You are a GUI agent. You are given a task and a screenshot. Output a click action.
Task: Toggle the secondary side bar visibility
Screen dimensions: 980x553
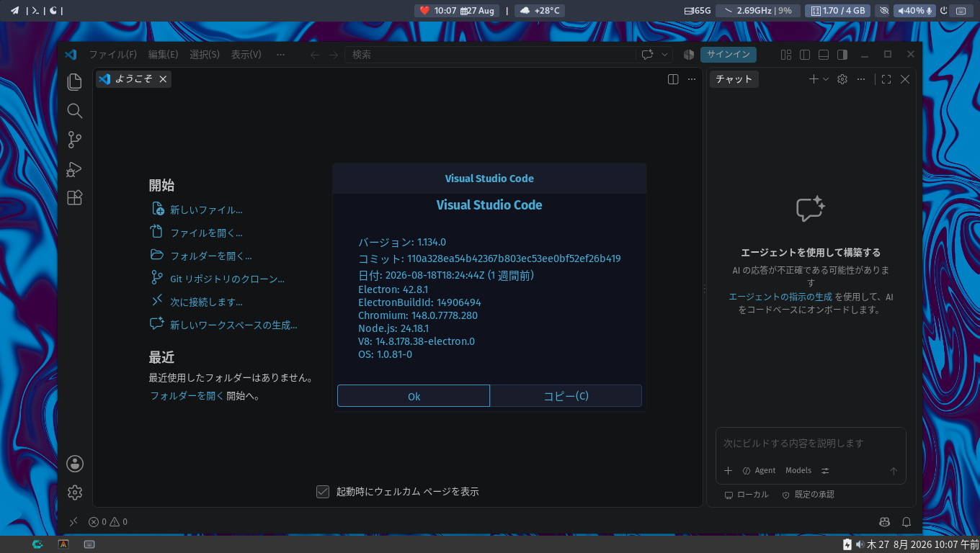point(842,55)
